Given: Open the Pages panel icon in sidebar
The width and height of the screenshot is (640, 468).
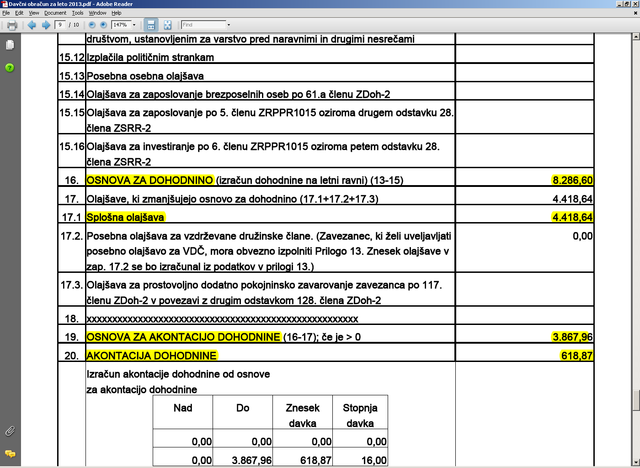Looking at the screenshot, I should pyautogui.click(x=10, y=44).
